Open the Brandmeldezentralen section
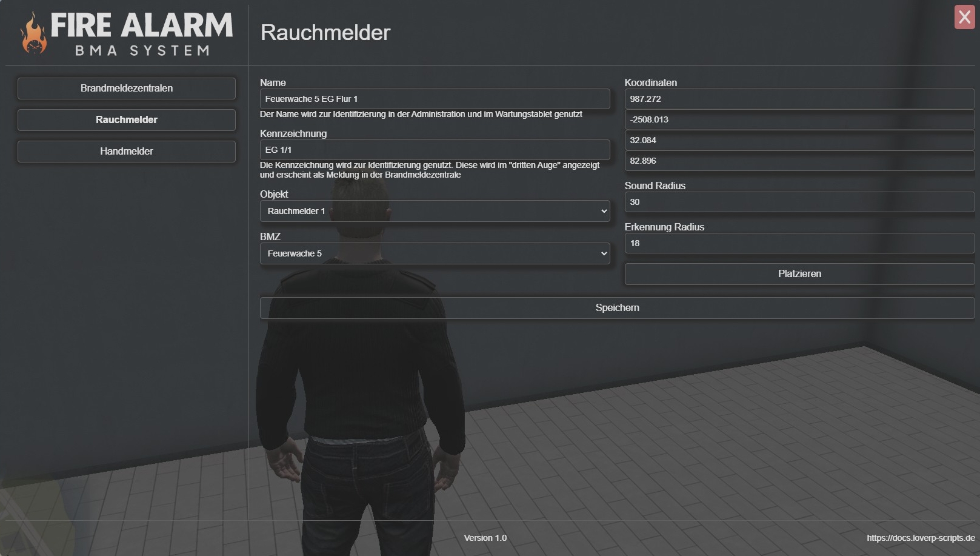Screen dimensions: 980x556 click(126, 89)
